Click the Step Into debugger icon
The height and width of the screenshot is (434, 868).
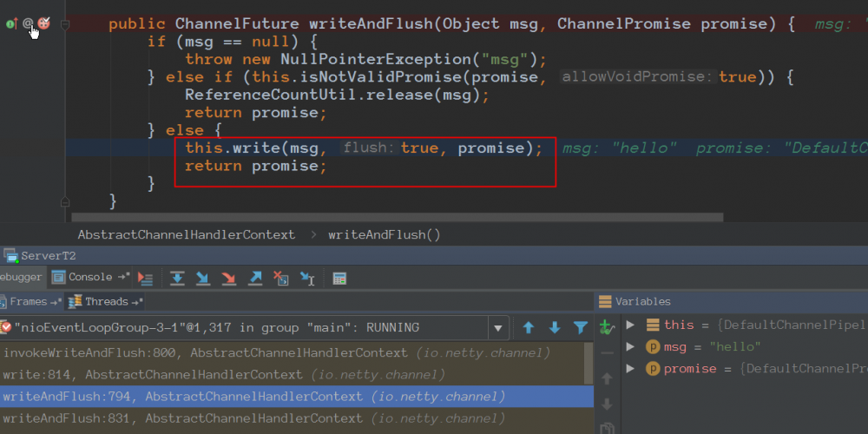click(x=203, y=278)
